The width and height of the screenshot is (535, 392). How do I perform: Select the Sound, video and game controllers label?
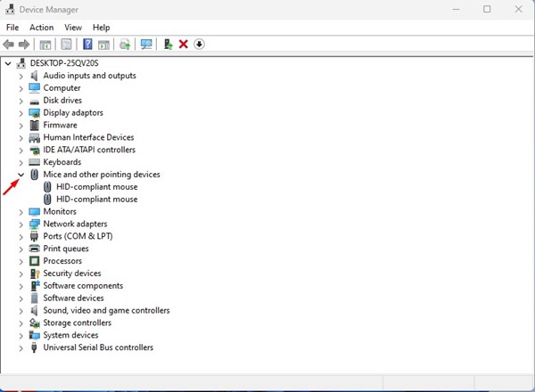(106, 310)
